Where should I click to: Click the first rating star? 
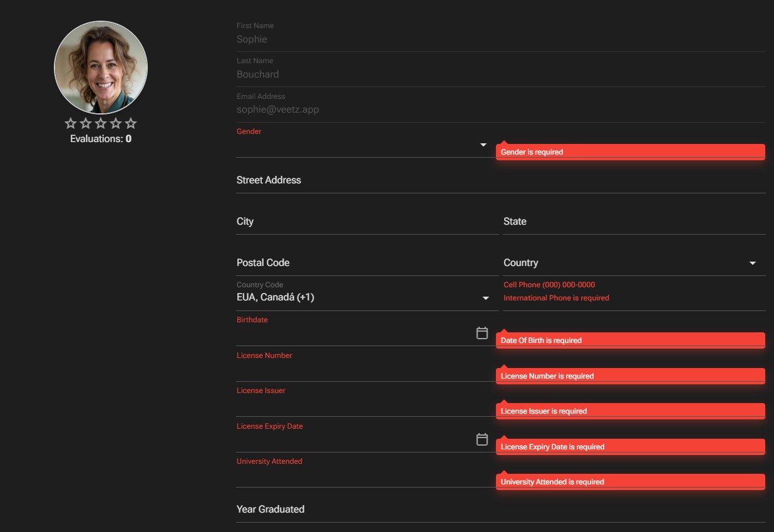click(71, 123)
